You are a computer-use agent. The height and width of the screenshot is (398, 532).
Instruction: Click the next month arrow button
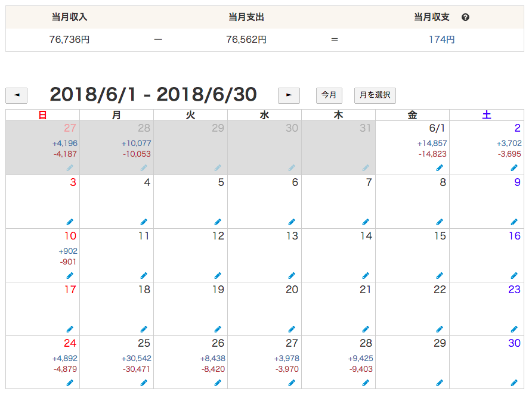click(x=289, y=95)
